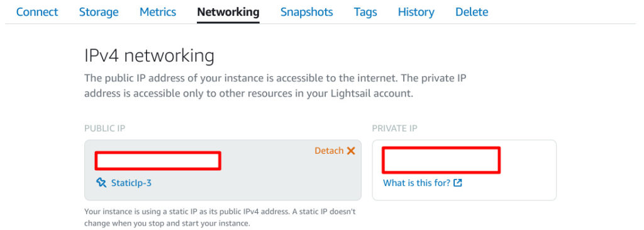Click the external link icon after 'What is this for?'
Screen dimensions: 644x230
(x=458, y=183)
